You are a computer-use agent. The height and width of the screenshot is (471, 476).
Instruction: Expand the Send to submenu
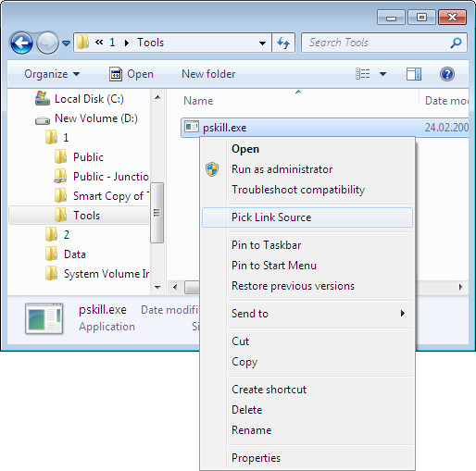307,314
